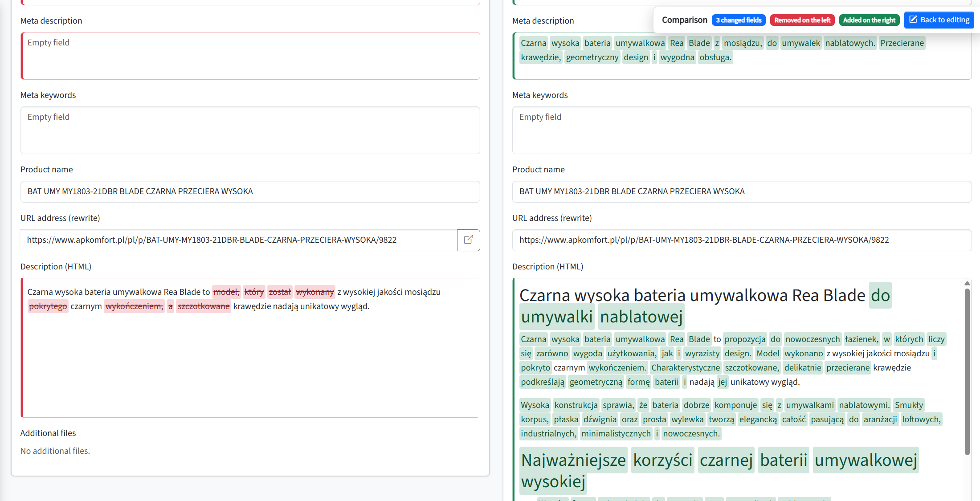The image size is (980, 501).
Task: Click the 3 changed fields badge
Action: pyautogui.click(x=739, y=20)
